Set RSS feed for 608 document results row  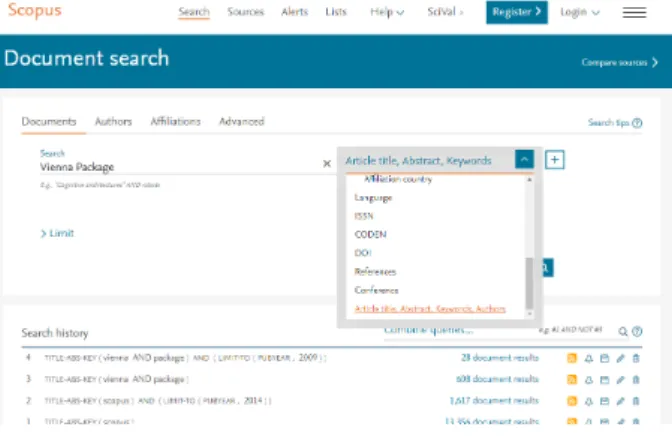point(572,379)
